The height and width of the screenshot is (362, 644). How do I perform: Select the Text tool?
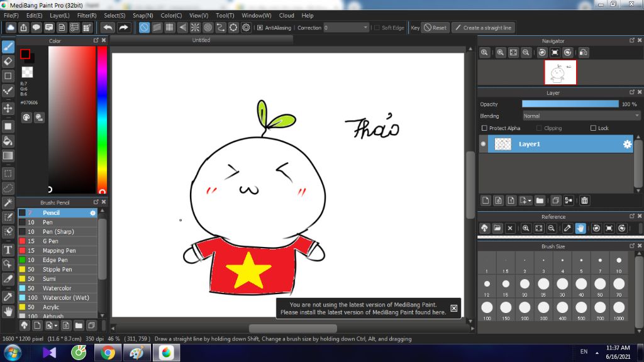pyautogui.click(x=8, y=250)
